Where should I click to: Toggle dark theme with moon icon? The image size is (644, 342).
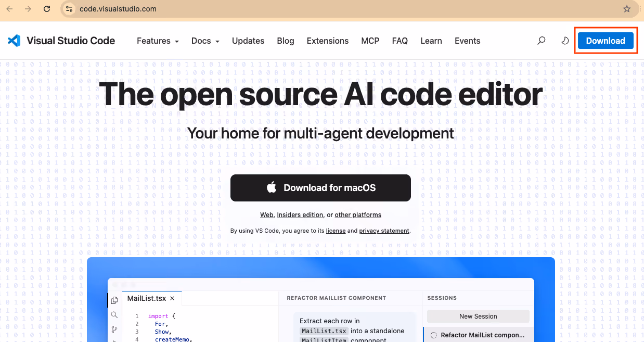pos(565,41)
